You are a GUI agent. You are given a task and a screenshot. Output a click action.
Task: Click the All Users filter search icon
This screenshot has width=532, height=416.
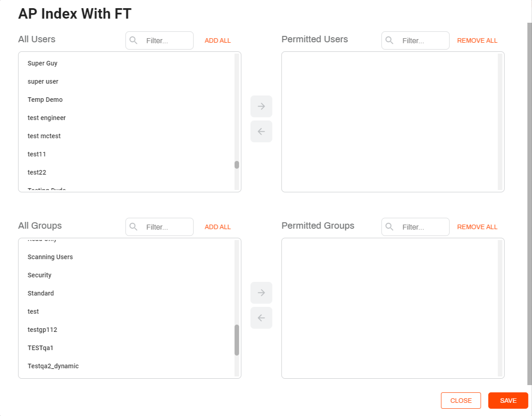133,40
